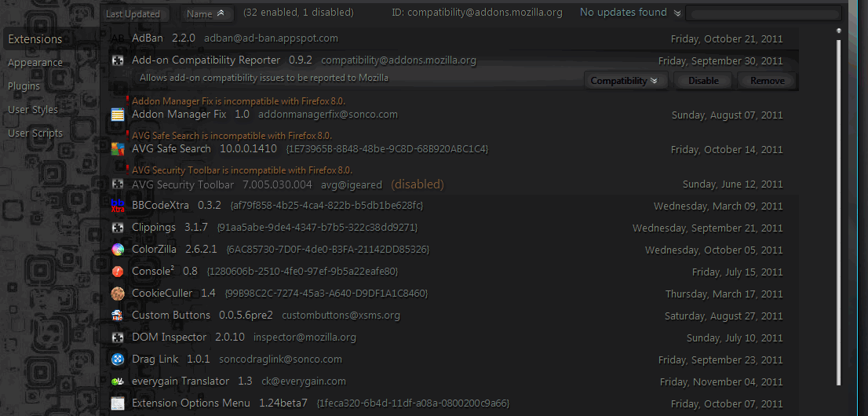Image resolution: width=868 pixels, height=416 pixels.
Task: Open the User Styles category
Action: (x=33, y=110)
